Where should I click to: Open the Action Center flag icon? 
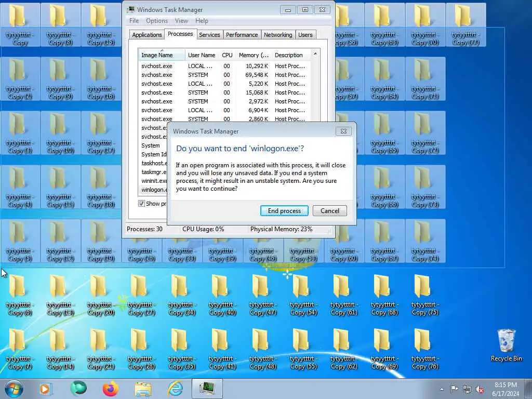[x=454, y=389]
